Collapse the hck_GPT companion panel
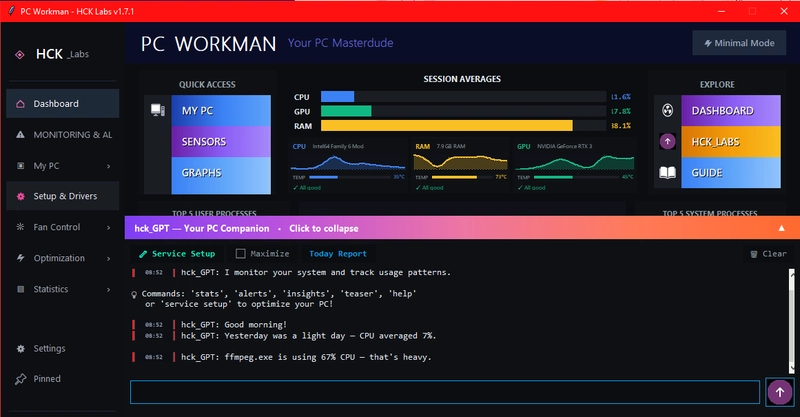Viewport: 800px width, 417px height. point(780,228)
